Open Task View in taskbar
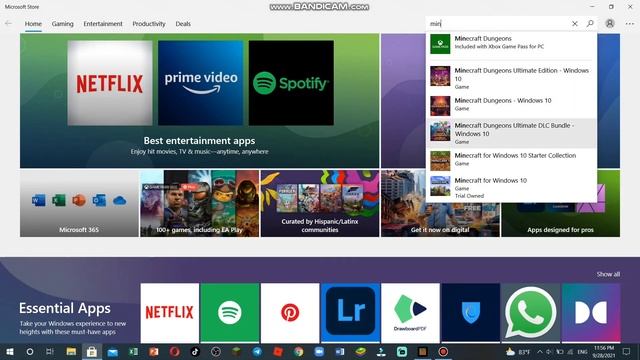This screenshot has width=640, height=360. pyautogui.click(x=50, y=352)
